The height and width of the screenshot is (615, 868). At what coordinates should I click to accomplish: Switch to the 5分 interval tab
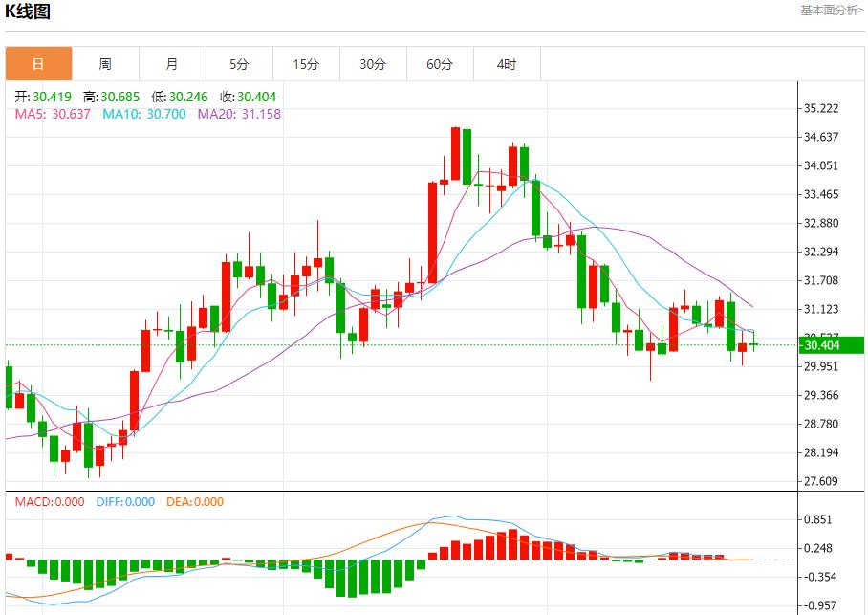point(239,64)
